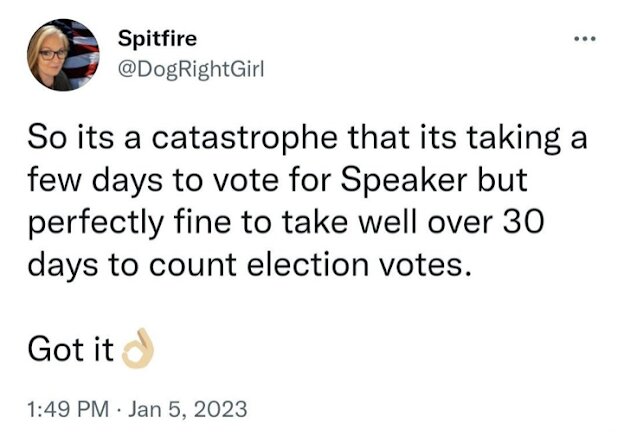Click the word catastrophe in tweet

click(x=244, y=137)
